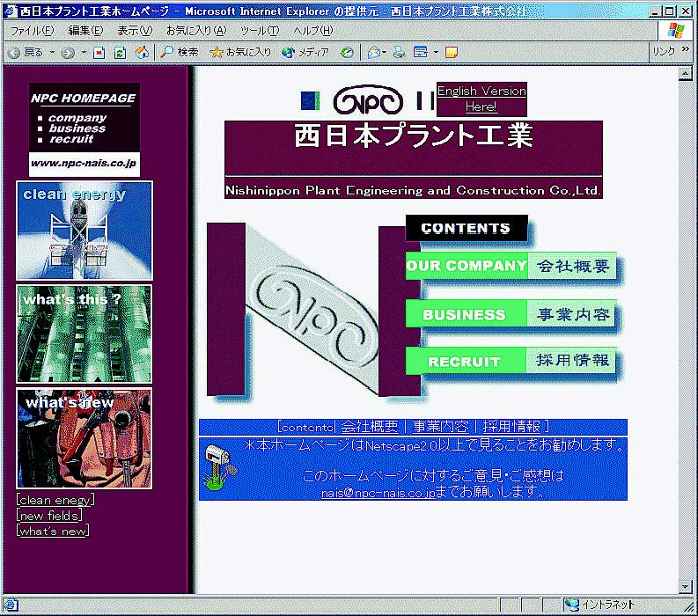This screenshot has width=698, height=616.
Task: Click the mailbox icon in footer
Action: [220, 467]
